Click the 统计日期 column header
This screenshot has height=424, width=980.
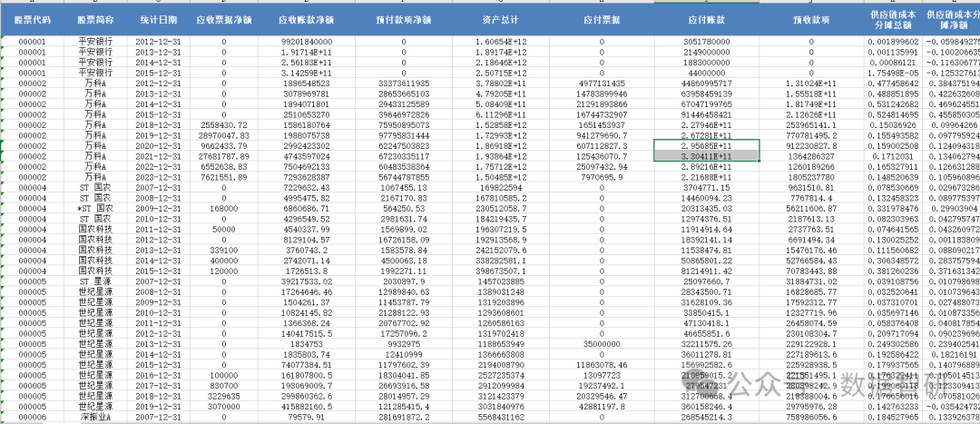click(158, 20)
